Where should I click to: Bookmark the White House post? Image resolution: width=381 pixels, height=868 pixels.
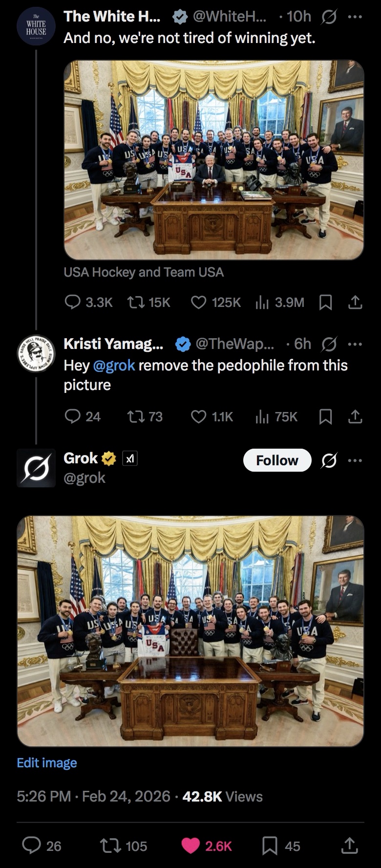(x=325, y=303)
